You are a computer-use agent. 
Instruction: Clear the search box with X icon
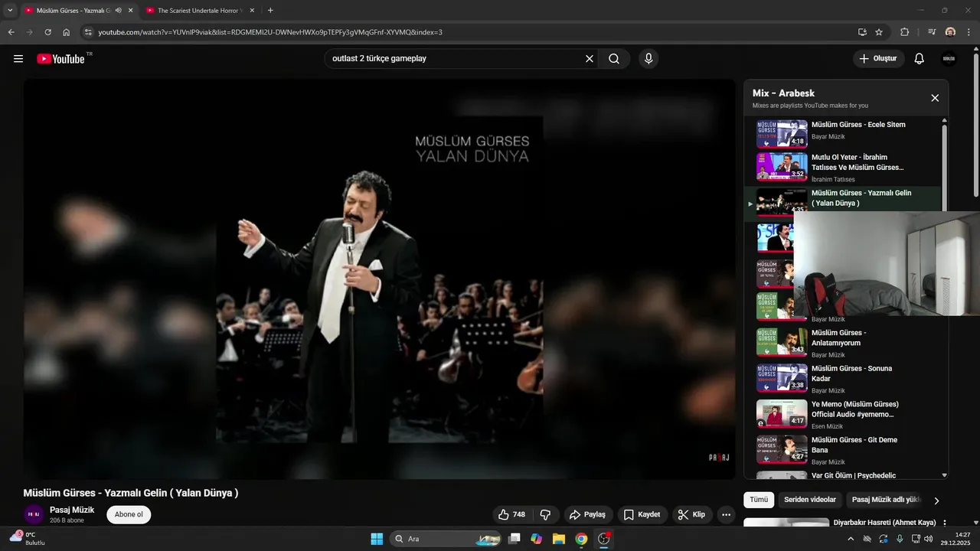click(590, 59)
